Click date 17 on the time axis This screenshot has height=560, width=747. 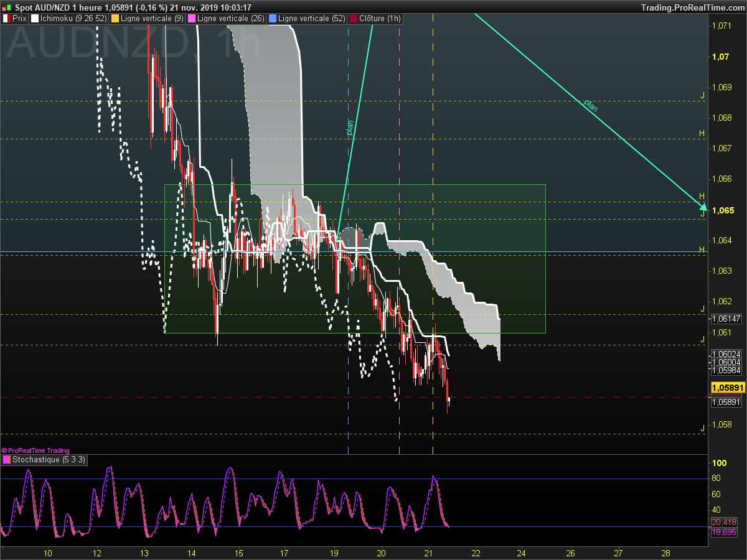click(284, 553)
